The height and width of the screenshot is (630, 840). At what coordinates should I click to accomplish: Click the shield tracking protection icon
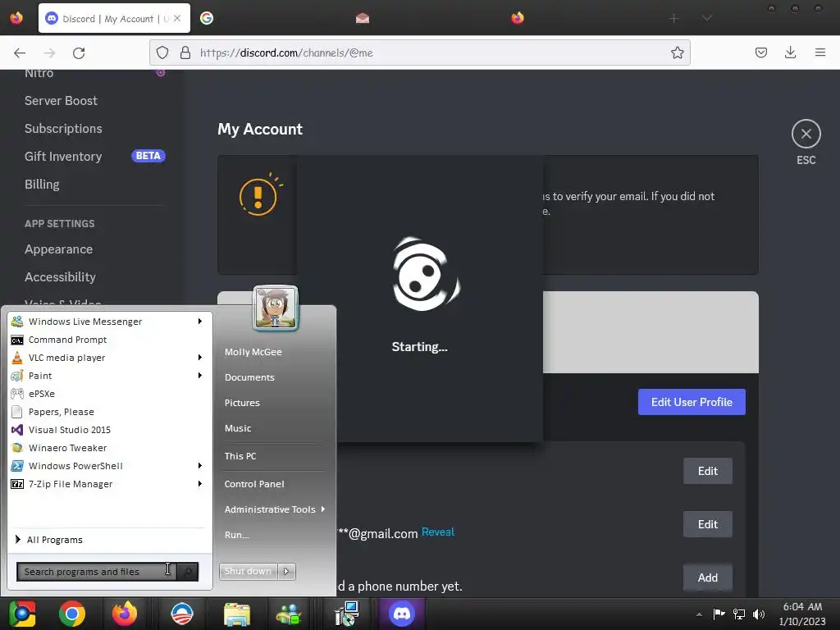click(162, 52)
